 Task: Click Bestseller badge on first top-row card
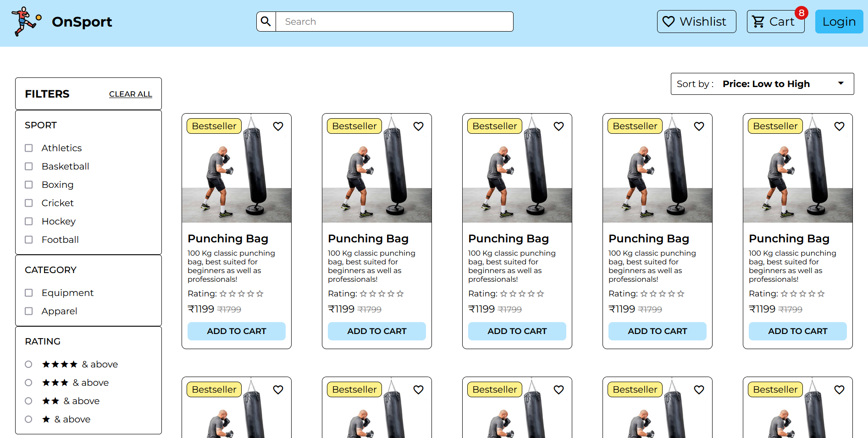[x=214, y=126]
